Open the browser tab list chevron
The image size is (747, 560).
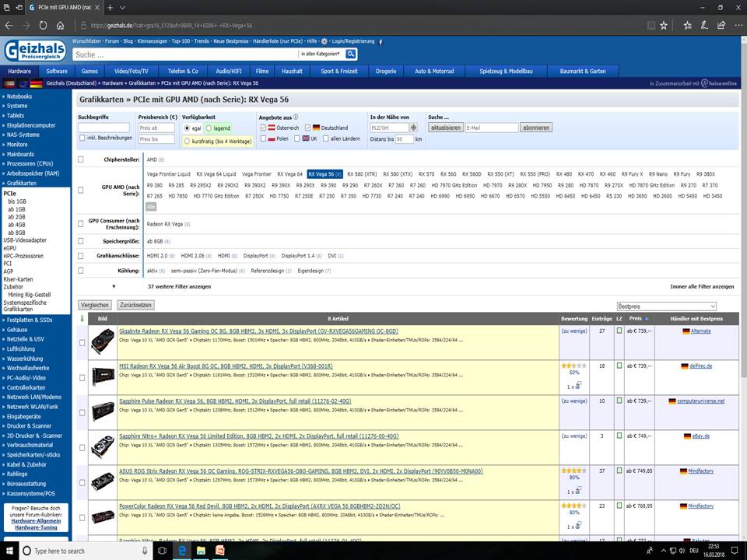(122, 8)
